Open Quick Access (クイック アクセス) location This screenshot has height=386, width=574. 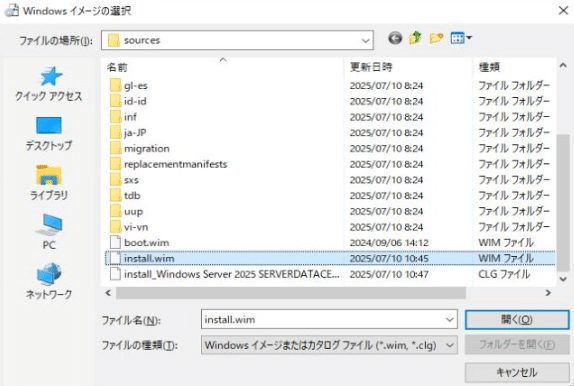pyautogui.click(x=49, y=84)
